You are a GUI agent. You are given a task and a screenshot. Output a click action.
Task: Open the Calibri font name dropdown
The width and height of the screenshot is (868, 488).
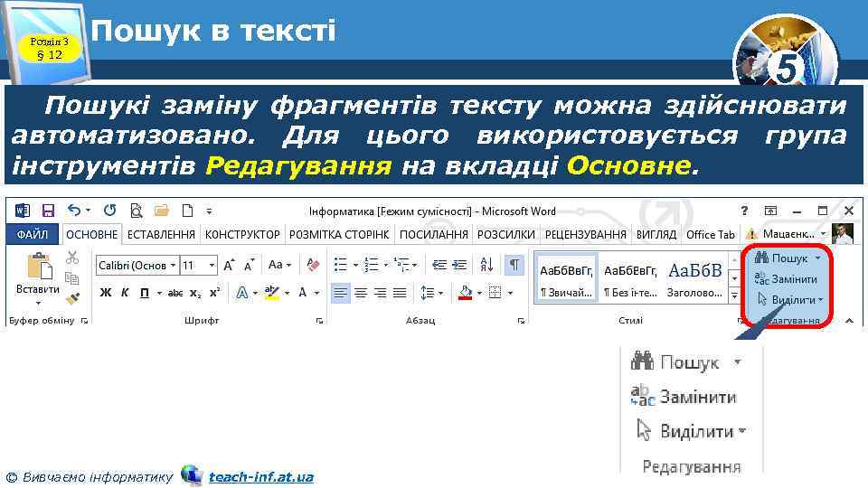click(x=174, y=266)
